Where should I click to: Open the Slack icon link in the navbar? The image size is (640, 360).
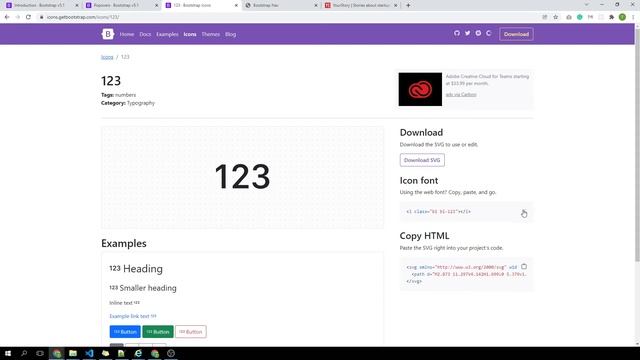coord(478,33)
